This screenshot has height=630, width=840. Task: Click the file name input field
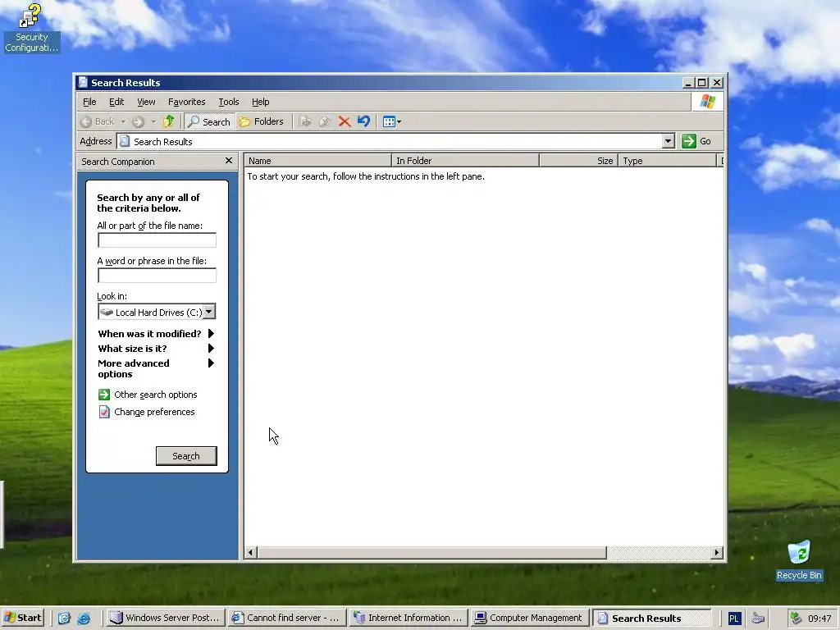[157, 240]
